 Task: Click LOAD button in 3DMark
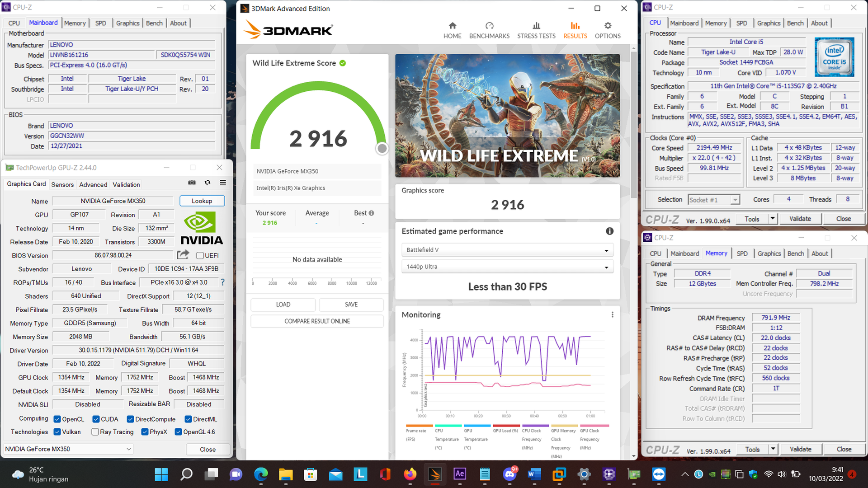pyautogui.click(x=283, y=305)
